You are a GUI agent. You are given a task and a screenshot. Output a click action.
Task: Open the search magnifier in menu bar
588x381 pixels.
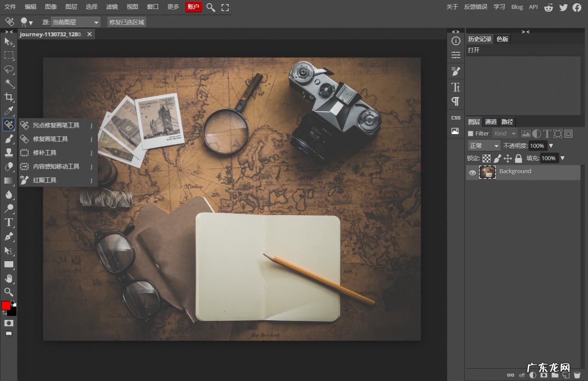click(x=210, y=7)
